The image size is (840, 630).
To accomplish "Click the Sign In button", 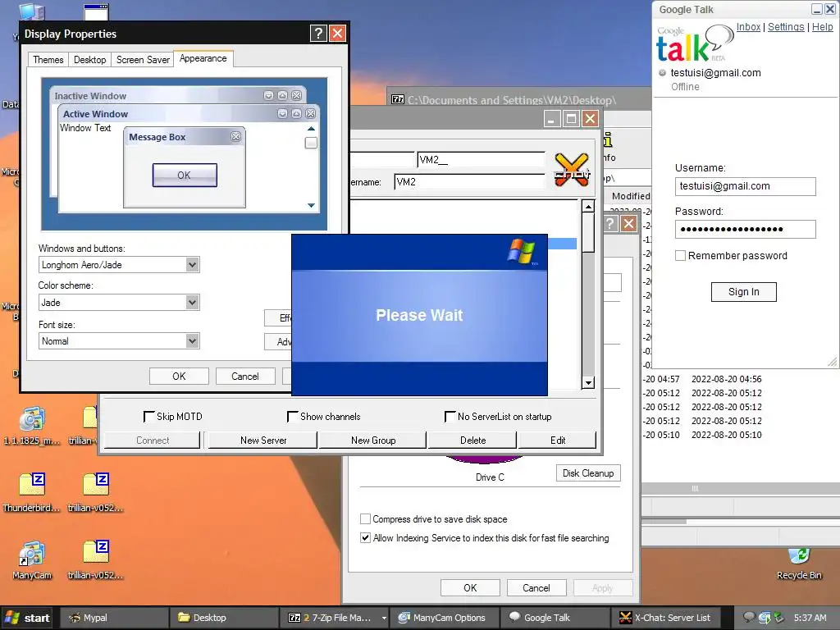I will [743, 292].
